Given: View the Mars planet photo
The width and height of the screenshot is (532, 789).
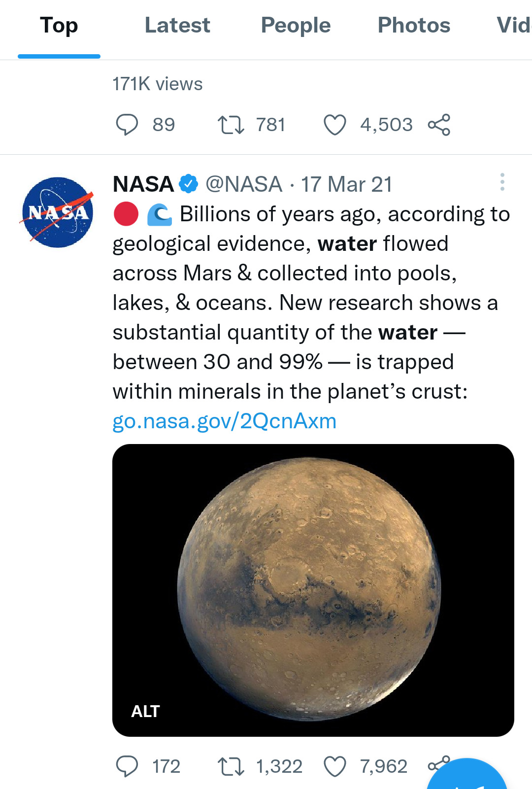Looking at the screenshot, I should pyautogui.click(x=313, y=582).
